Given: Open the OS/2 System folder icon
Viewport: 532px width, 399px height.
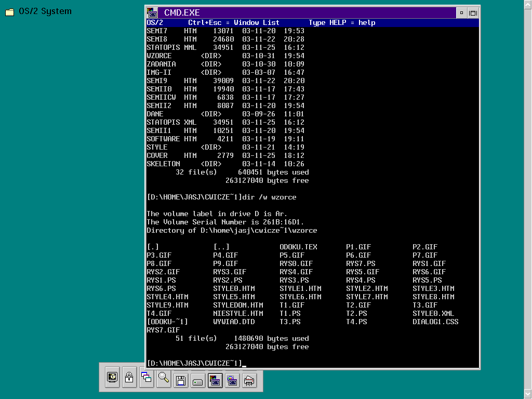Looking at the screenshot, I should 10,12.
